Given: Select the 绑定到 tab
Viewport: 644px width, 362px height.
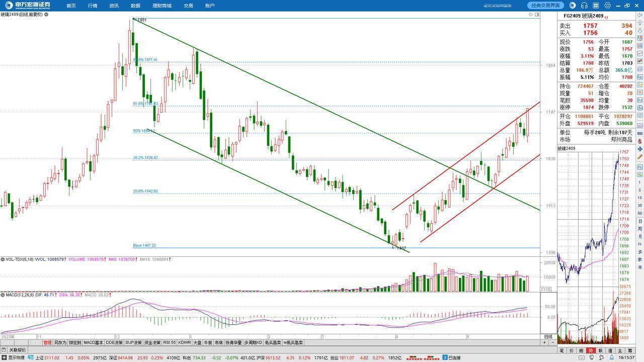Looking at the screenshot, I should (x=75, y=342).
